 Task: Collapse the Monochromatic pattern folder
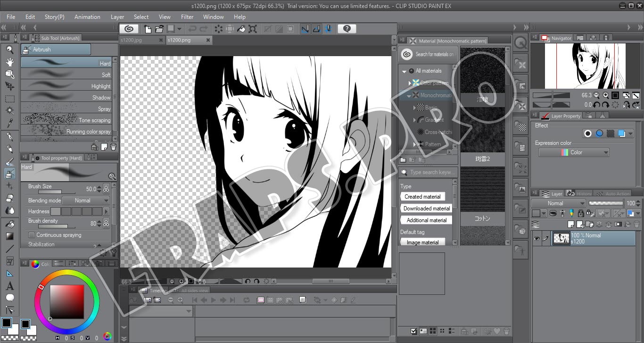(x=409, y=95)
